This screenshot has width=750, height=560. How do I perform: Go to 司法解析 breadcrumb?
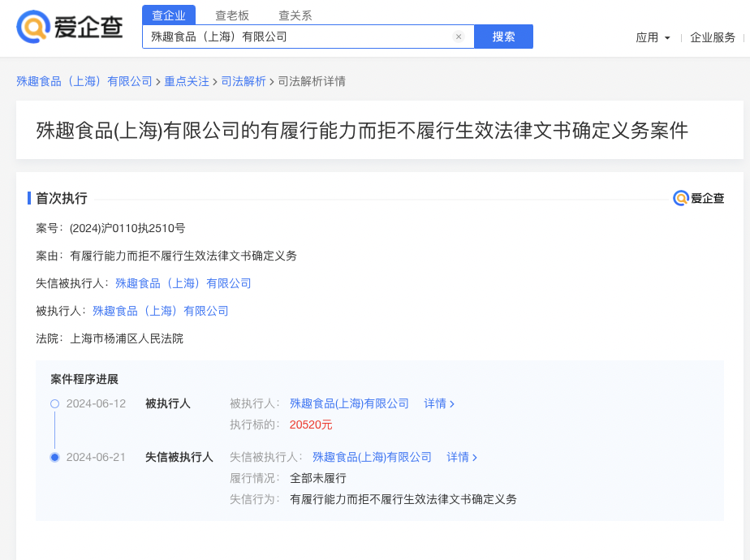click(x=244, y=81)
